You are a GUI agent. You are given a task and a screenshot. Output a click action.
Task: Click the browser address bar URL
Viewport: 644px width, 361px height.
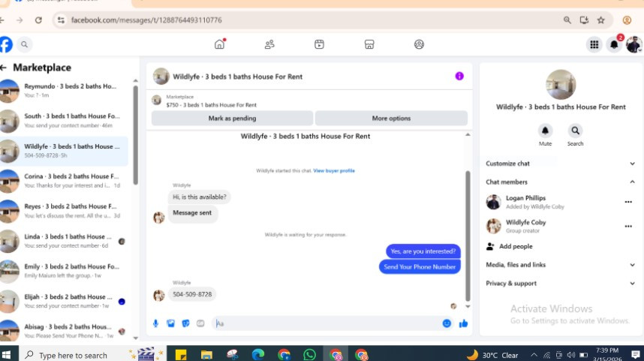146,20
